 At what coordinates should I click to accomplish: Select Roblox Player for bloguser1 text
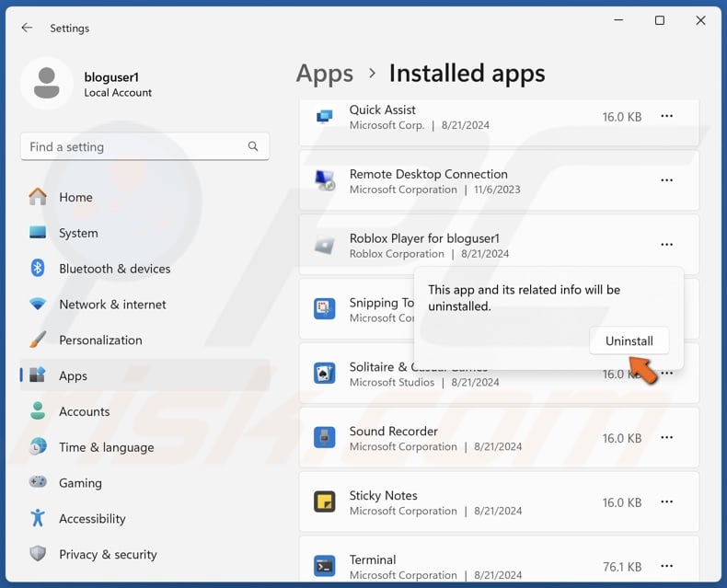[x=424, y=238]
